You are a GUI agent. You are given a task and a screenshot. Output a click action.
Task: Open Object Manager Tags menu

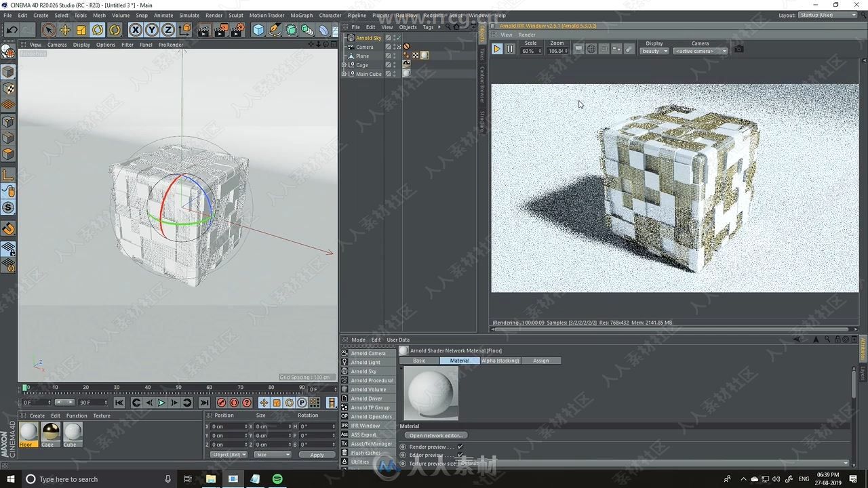click(428, 27)
